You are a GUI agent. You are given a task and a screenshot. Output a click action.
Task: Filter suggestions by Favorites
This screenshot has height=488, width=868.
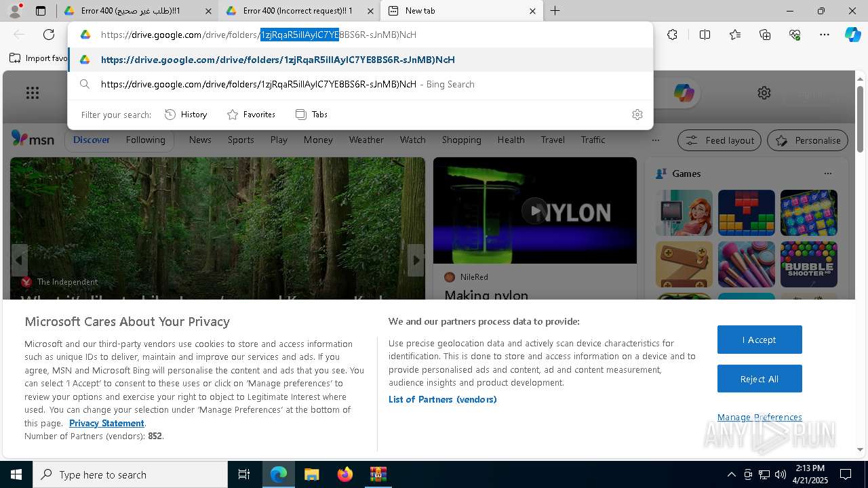point(251,115)
